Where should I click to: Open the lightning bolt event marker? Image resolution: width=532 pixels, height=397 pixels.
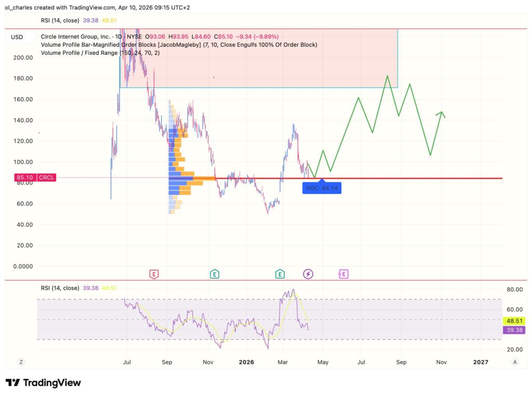[308, 273]
